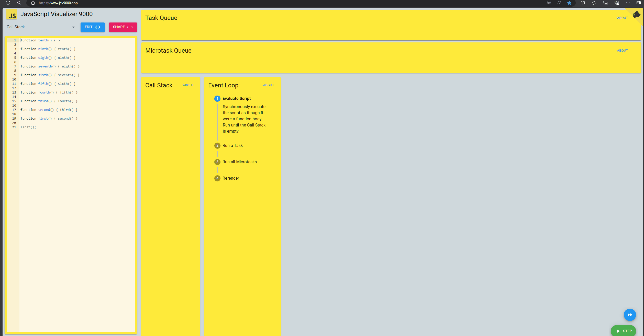Click the EDIT code button
Viewport: 644px width, 336px height.
coord(92,27)
